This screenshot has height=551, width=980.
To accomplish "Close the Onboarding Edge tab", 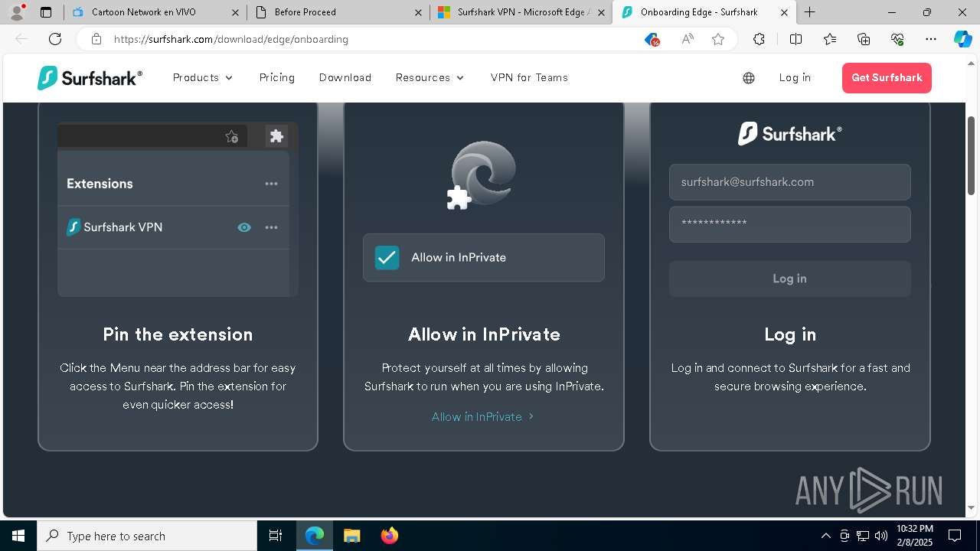I will pyautogui.click(x=784, y=12).
